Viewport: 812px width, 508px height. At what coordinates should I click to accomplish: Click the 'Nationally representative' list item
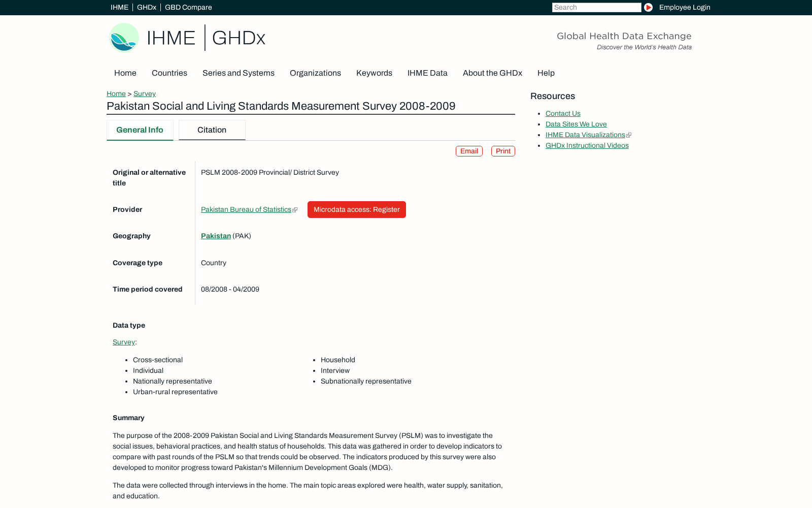pos(173,382)
